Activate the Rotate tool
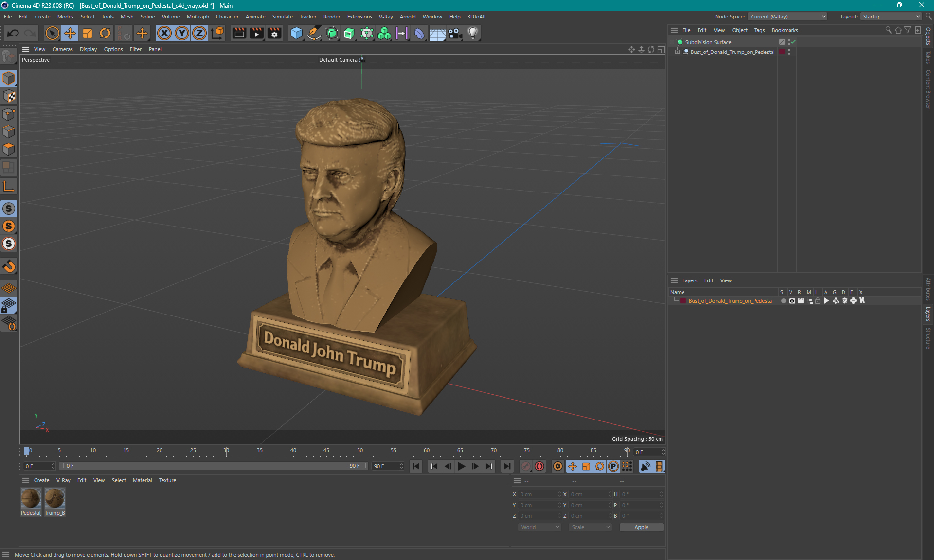934x560 pixels. coord(105,33)
